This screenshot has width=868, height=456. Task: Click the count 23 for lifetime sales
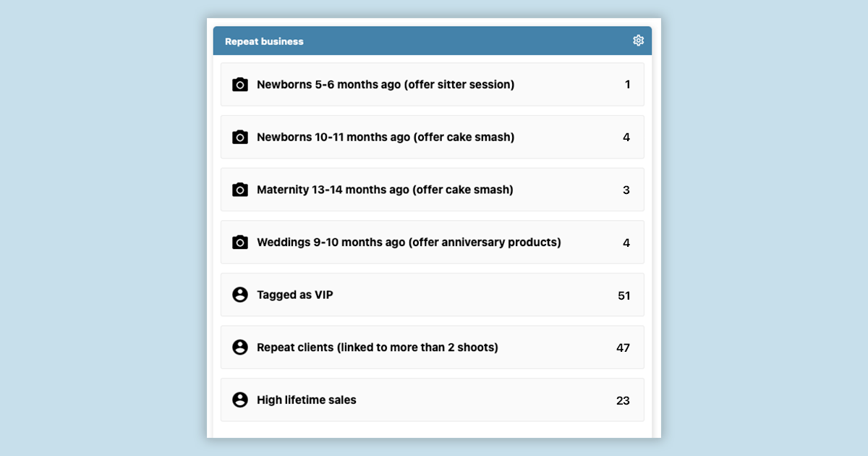(623, 400)
